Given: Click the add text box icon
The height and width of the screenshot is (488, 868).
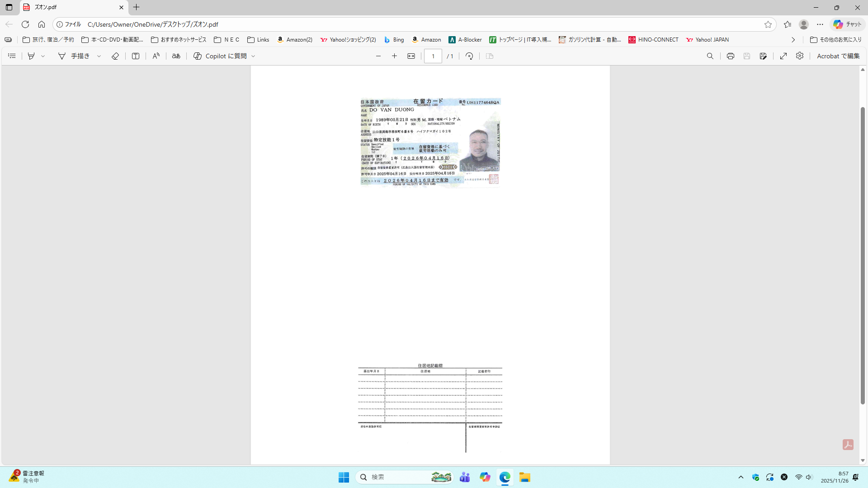Looking at the screenshot, I should pos(136,56).
